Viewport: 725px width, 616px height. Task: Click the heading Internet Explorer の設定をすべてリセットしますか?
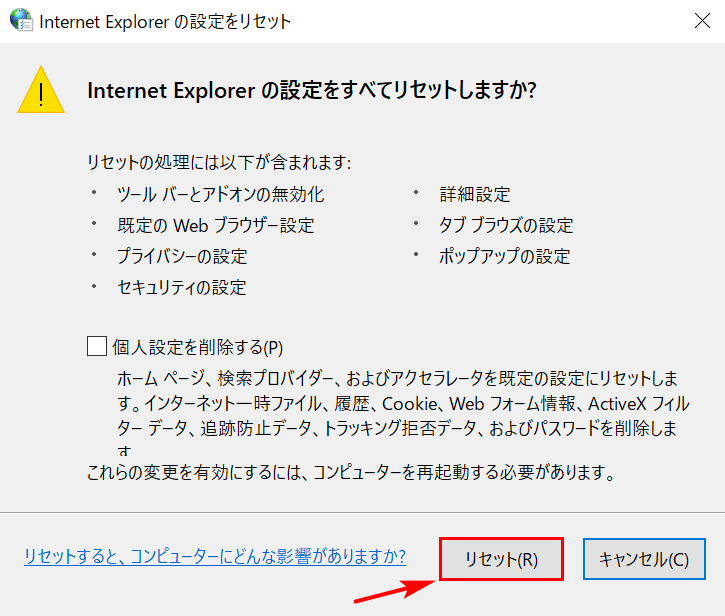(312, 90)
